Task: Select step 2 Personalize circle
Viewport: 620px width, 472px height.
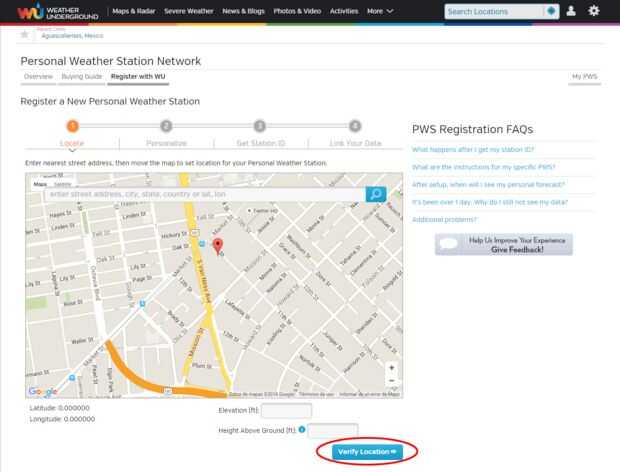Action: pos(166,126)
